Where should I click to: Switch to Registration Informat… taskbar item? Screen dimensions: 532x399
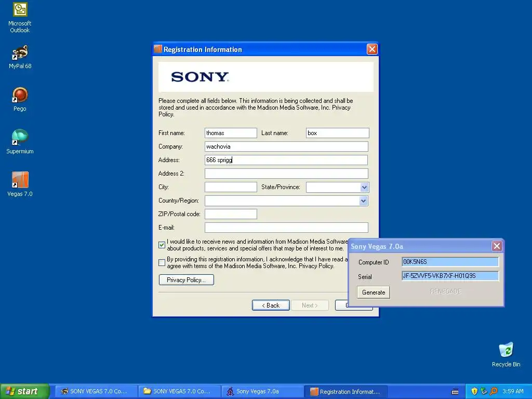[345, 391]
